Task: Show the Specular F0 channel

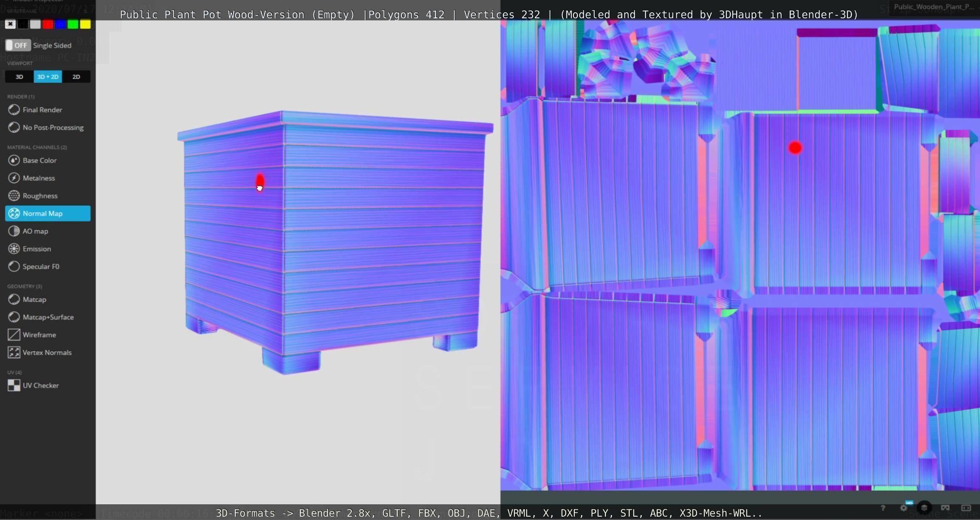Action: pyautogui.click(x=48, y=267)
